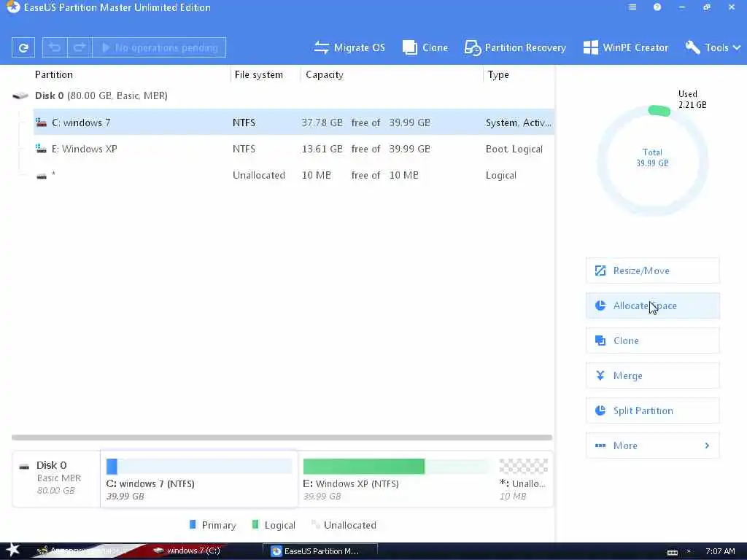Click the Allocate Space pie icon
747x560 pixels.
(x=600, y=306)
